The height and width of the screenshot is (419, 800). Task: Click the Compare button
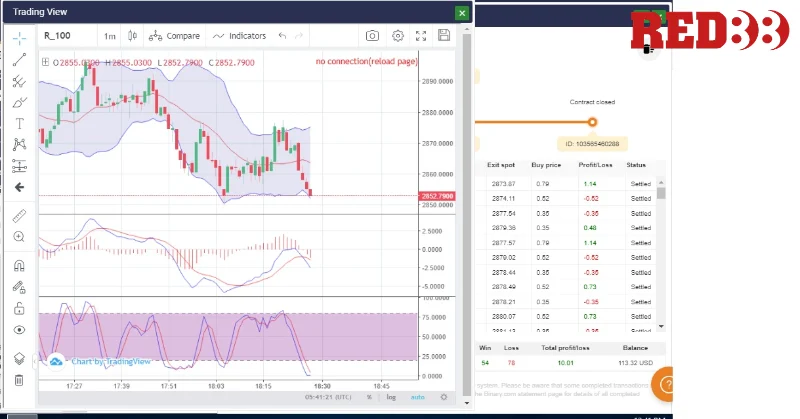[174, 36]
